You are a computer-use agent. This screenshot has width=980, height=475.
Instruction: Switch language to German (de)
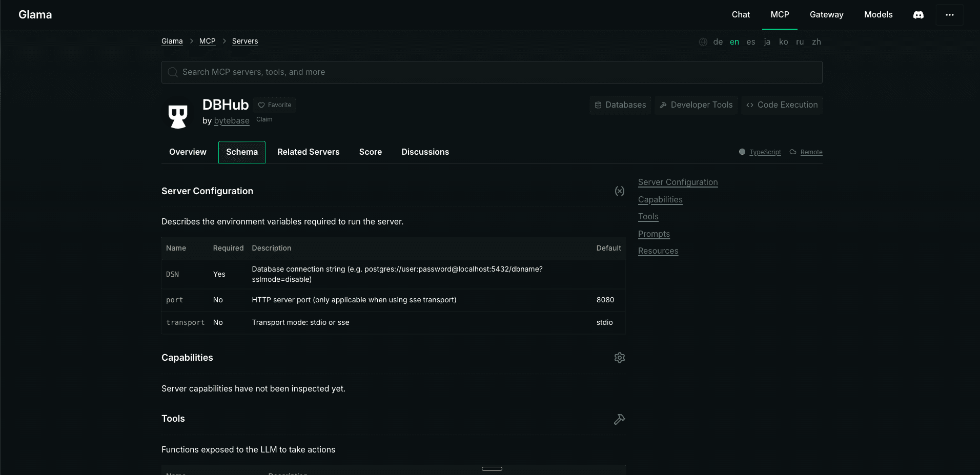(718, 42)
